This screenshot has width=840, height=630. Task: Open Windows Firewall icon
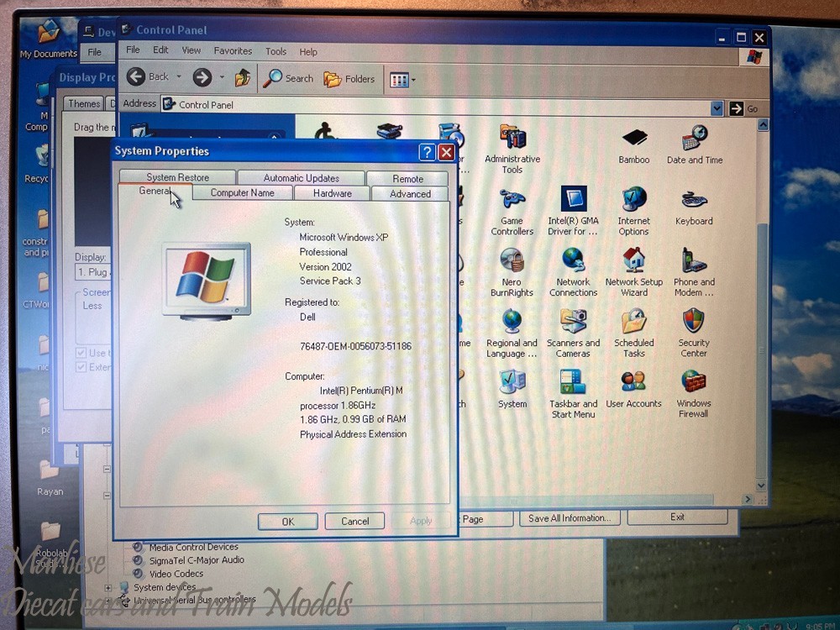coord(693,394)
